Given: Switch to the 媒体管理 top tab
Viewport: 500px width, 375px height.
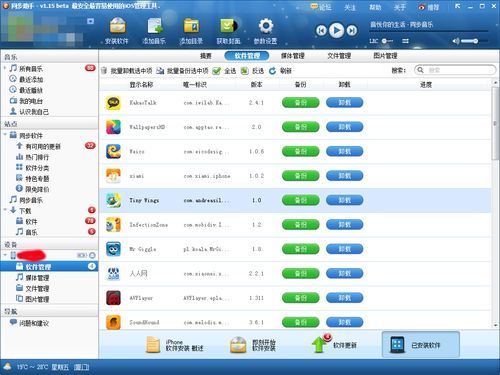Looking at the screenshot, I should (292, 56).
